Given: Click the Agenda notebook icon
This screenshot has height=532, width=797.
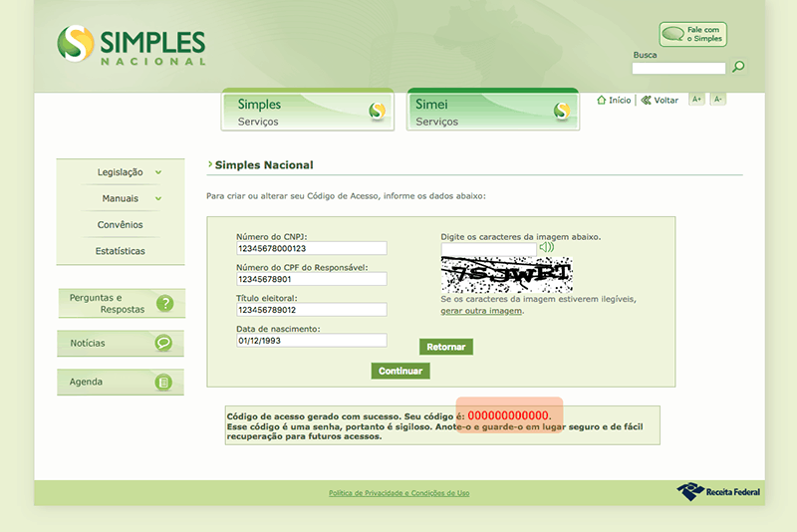Looking at the screenshot, I should tap(163, 383).
